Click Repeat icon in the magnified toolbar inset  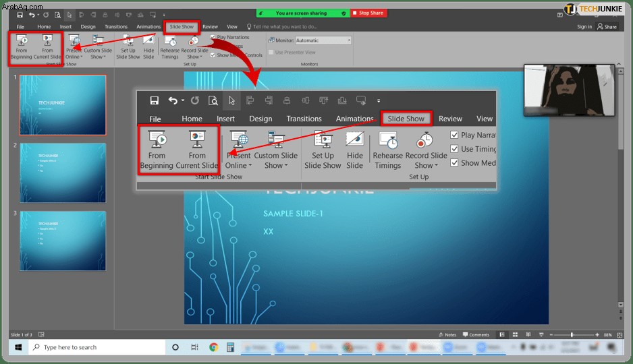(195, 100)
